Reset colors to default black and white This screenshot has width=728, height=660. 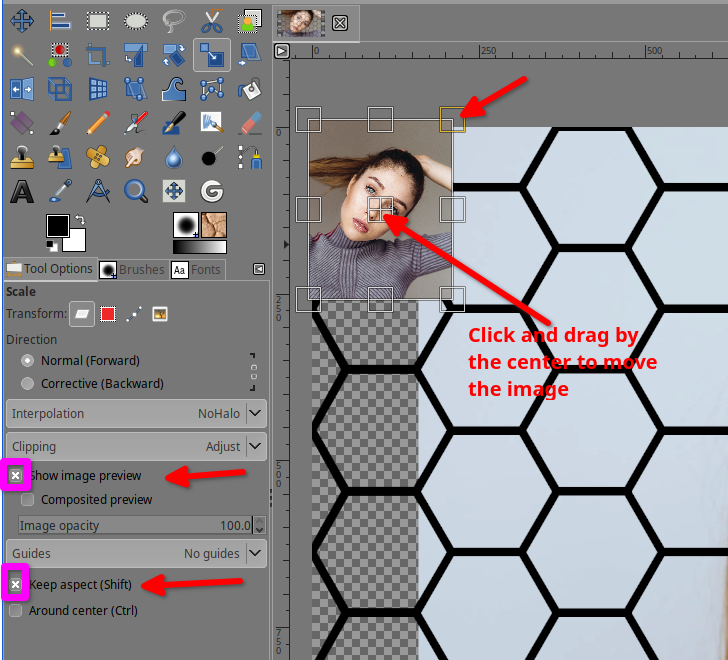pyautogui.click(x=52, y=245)
